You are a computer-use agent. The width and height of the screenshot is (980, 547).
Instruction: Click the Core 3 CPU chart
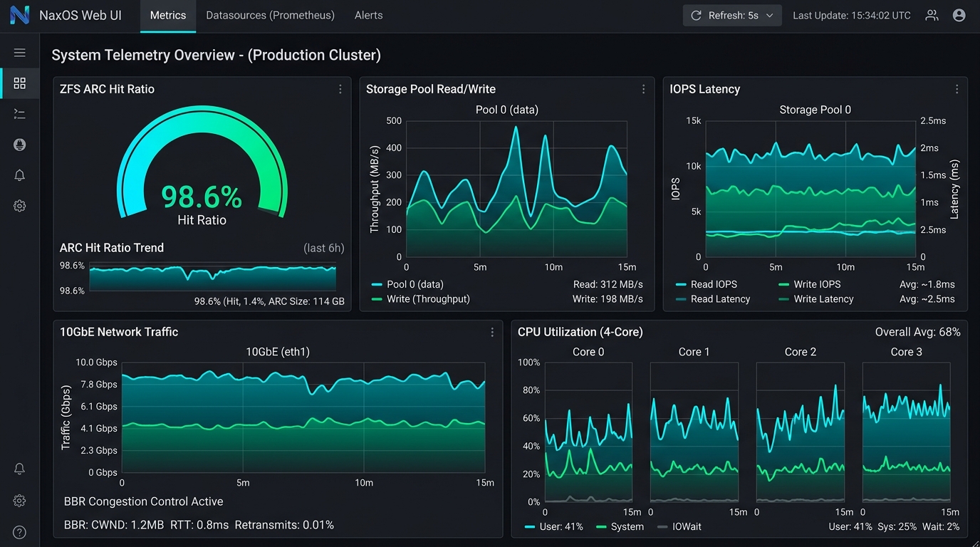[907, 432]
